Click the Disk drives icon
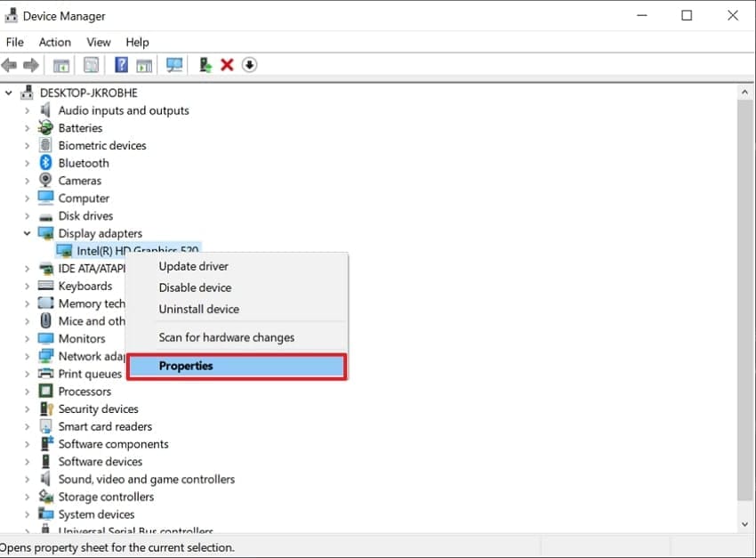This screenshot has height=558, width=756. click(x=45, y=216)
